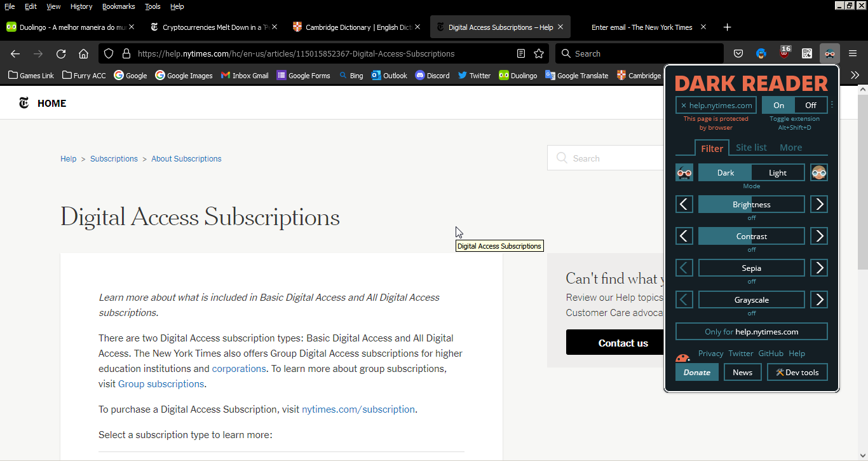Open the Games Link bookmark folder
Screen dimensions: 868x461
click(31, 75)
